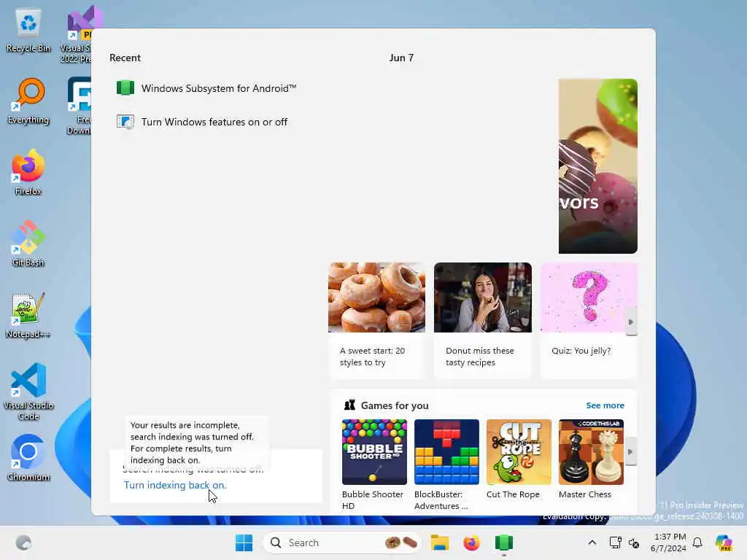Select Recycle Bin desktop icon
The image size is (747, 560).
28,31
